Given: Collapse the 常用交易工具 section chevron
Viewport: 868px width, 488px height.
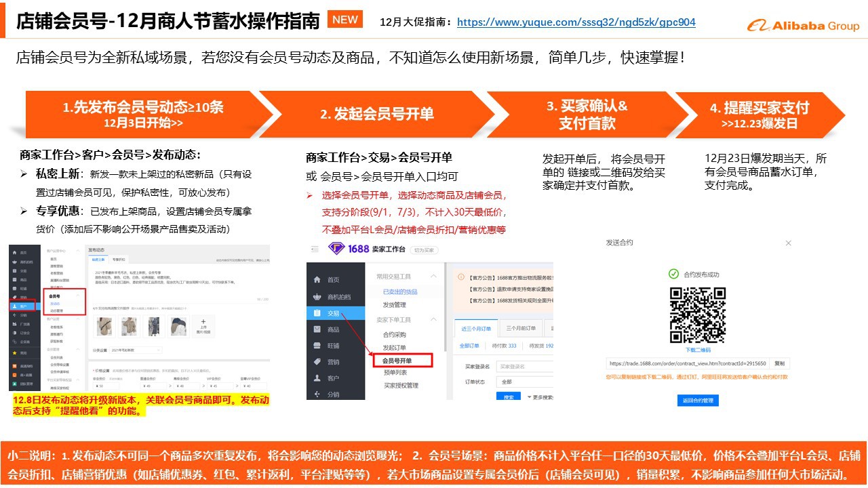Looking at the screenshot, I should pyautogui.click(x=434, y=277).
